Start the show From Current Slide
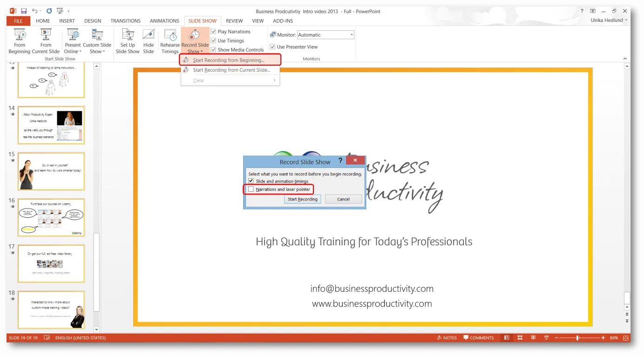 (x=46, y=41)
